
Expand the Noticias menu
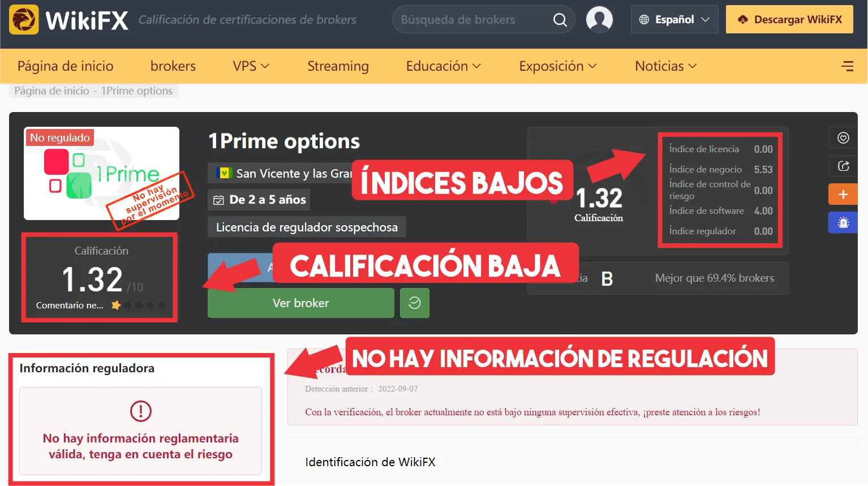(x=666, y=66)
